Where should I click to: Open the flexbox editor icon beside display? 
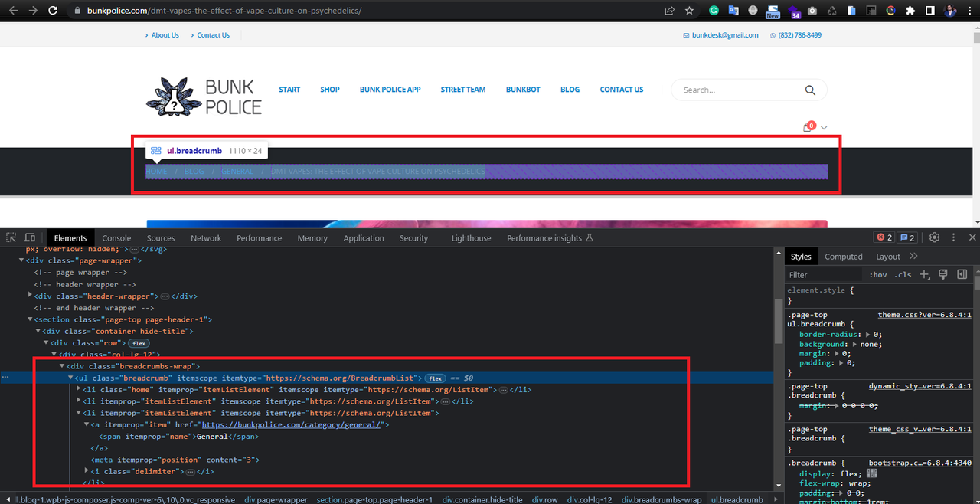tap(871, 473)
